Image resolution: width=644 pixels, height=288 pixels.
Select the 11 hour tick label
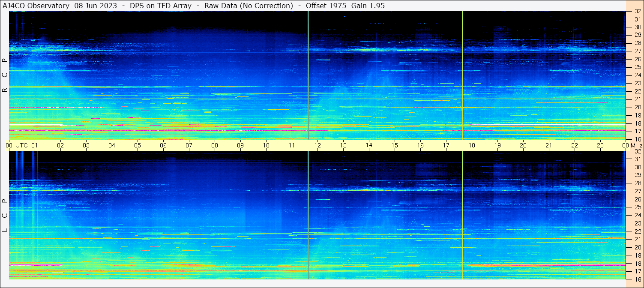292,145
